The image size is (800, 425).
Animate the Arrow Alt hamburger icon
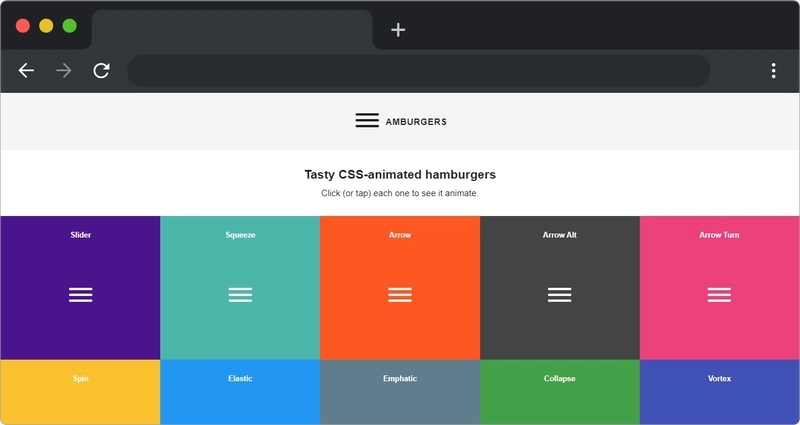tap(560, 295)
